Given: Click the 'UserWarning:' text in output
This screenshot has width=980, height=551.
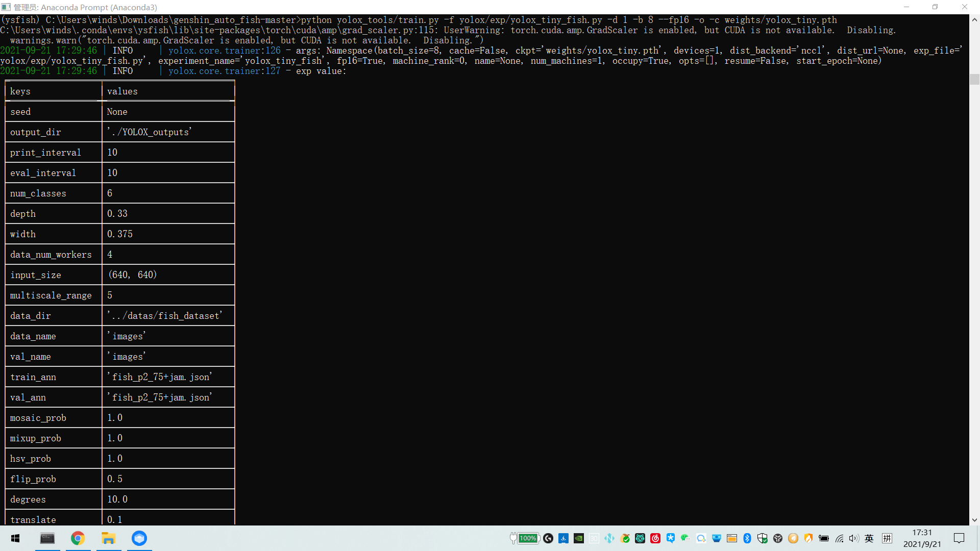Looking at the screenshot, I should pos(474,30).
